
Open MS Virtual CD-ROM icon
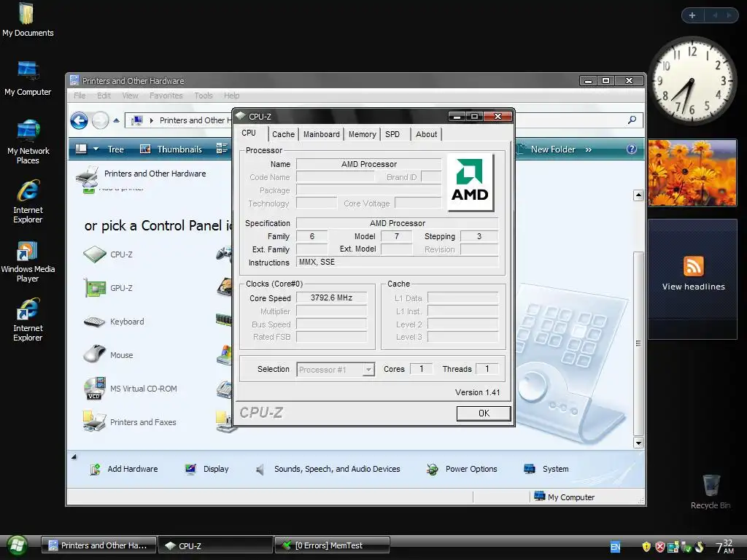pos(130,389)
